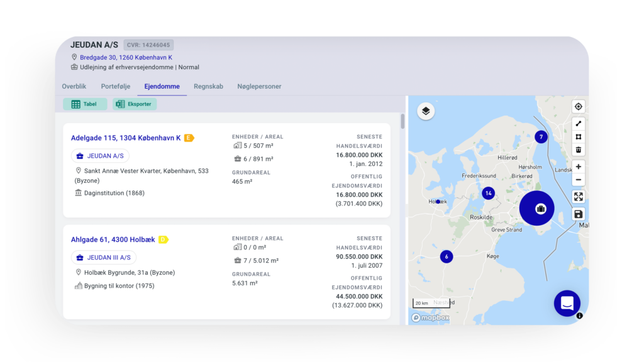Viewport: 644px width, 362px height.
Task: Zoom out on the map
Action: 579,180
